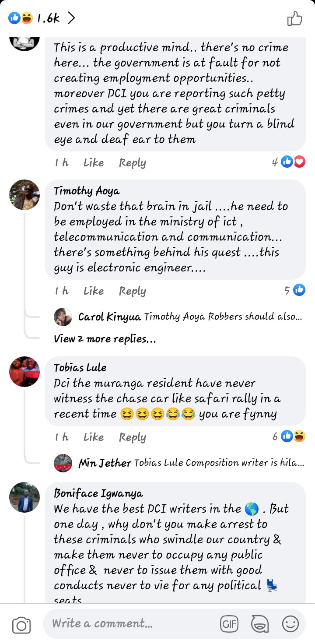This screenshot has width=315, height=644.
Task: Like Tobias Lule's comment
Action: pyautogui.click(x=94, y=437)
